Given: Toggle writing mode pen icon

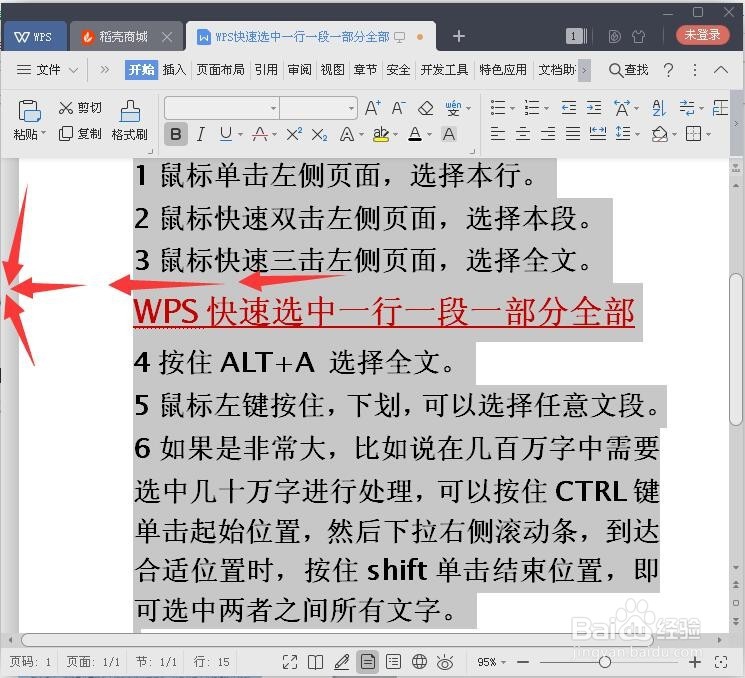Looking at the screenshot, I should coord(342,661).
